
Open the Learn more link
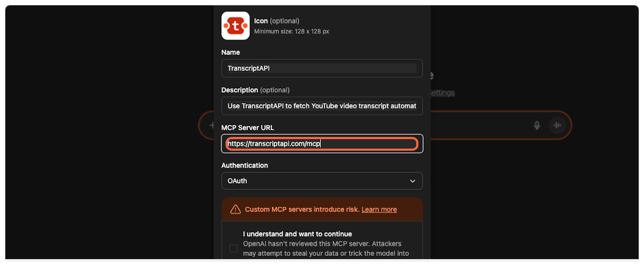(x=379, y=209)
